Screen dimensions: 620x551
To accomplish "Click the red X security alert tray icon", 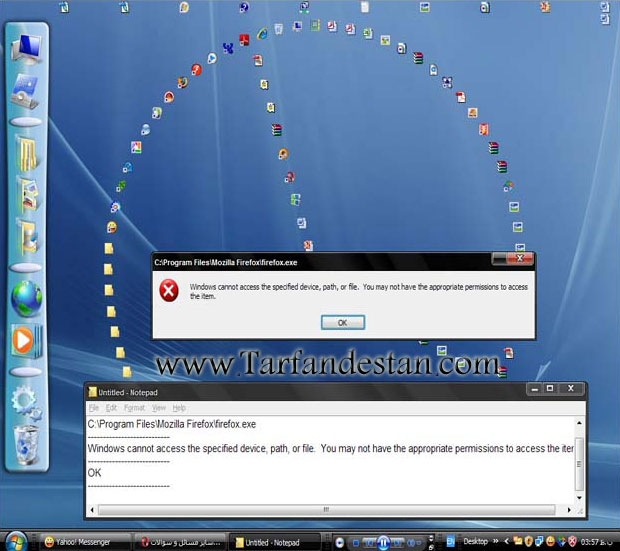I will coord(572,541).
